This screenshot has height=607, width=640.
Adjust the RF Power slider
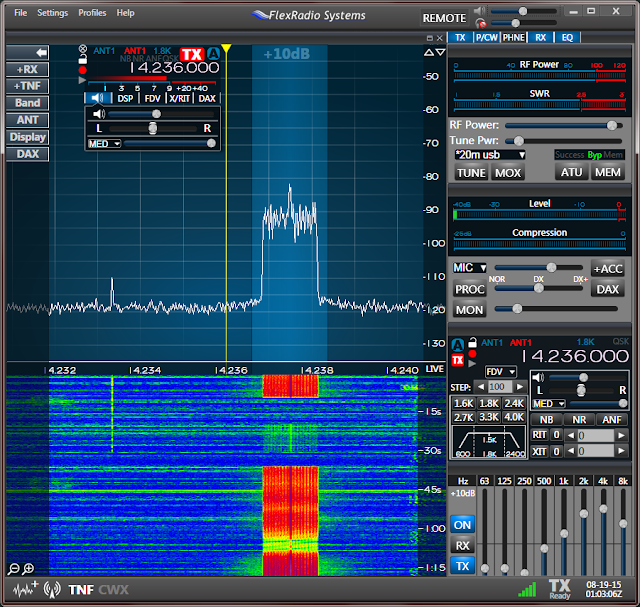(x=564, y=126)
